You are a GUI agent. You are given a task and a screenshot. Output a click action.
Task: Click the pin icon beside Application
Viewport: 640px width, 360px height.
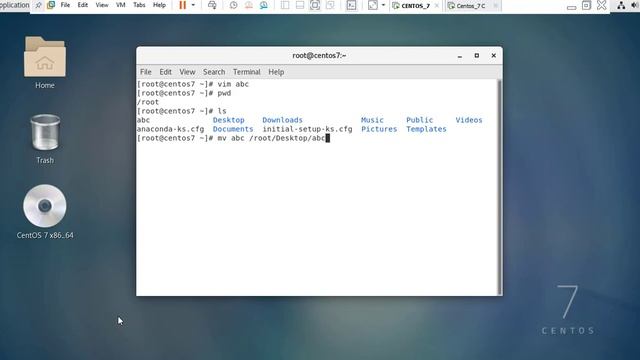[38, 5]
